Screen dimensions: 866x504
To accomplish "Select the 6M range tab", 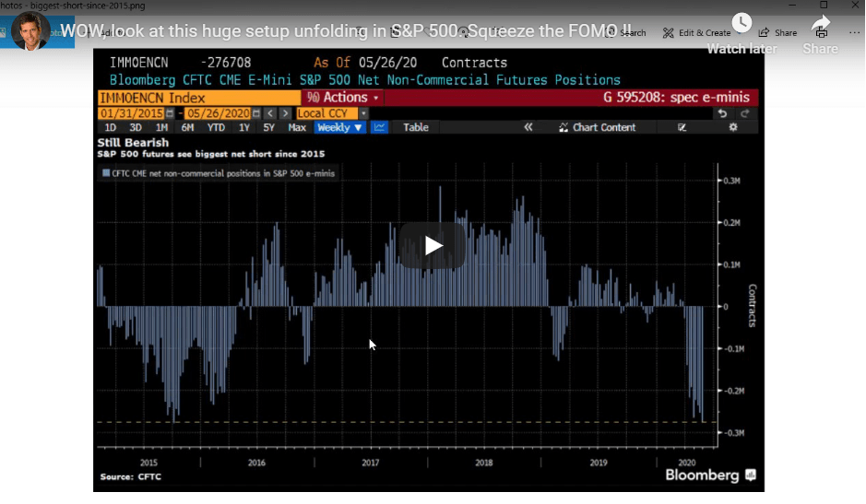I will [187, 127].
